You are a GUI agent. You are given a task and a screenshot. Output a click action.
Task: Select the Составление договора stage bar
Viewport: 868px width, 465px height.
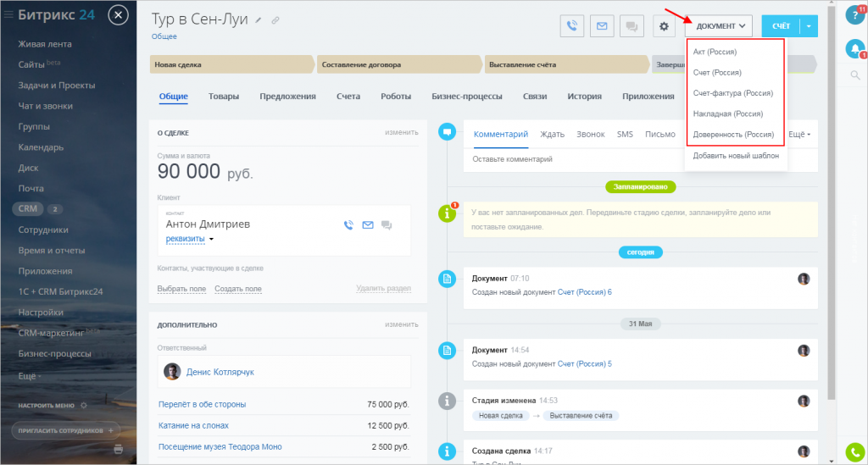pos(398,64)
